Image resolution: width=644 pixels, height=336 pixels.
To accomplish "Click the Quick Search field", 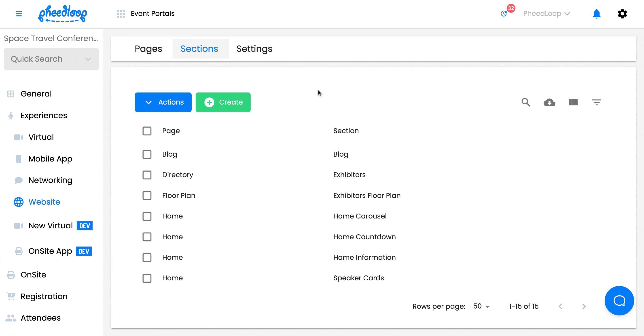I will 41,59.
